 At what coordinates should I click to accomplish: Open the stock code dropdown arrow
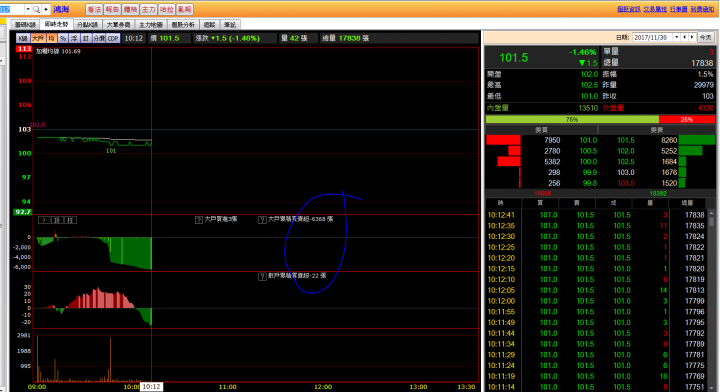[x=28, y=9]
